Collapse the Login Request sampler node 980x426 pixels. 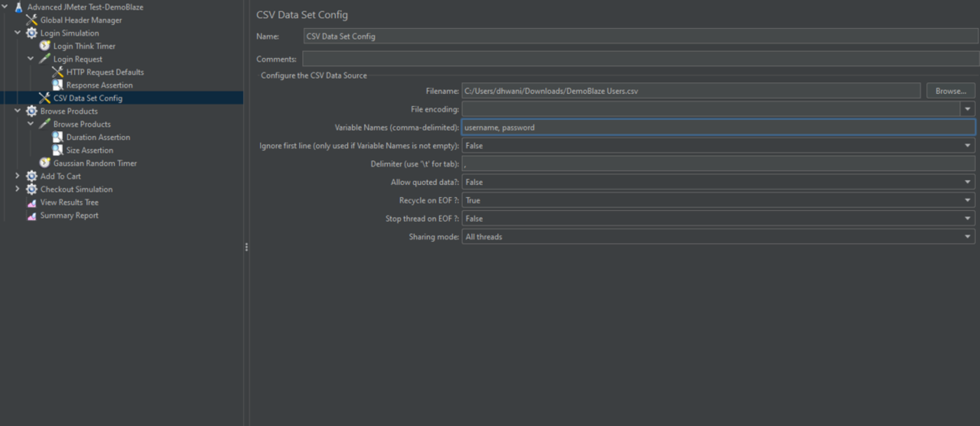click(31, 59)
